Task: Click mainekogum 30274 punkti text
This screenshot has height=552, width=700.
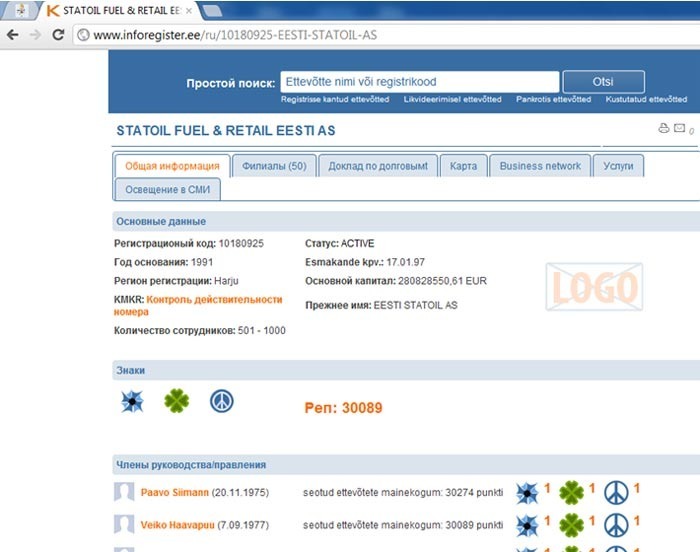Action: point(403,492)
